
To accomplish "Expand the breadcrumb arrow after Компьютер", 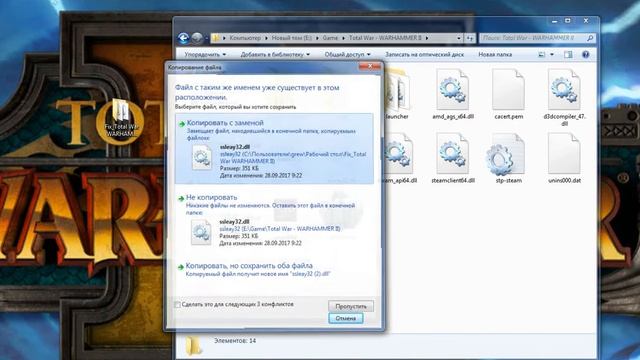I will pyautogui.click(x=267, y=38).
